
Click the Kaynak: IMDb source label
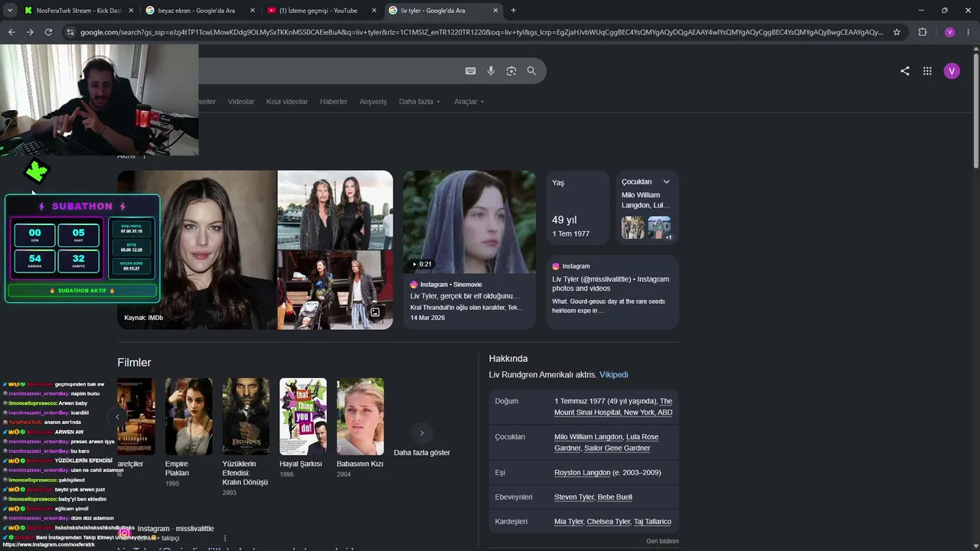click(x=143, y=318)
